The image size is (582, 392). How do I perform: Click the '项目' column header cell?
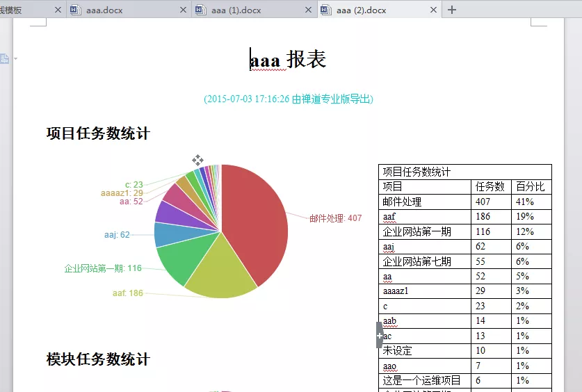click(425, 186)
